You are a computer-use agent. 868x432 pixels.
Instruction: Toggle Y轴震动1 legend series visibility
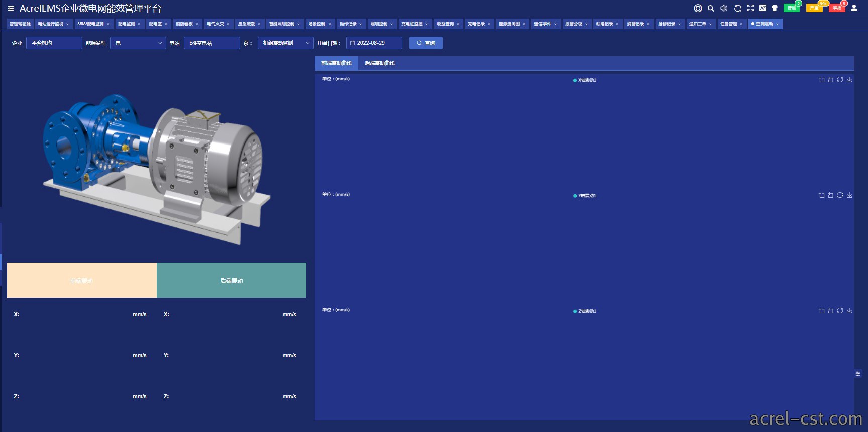(x=585, y=196)
